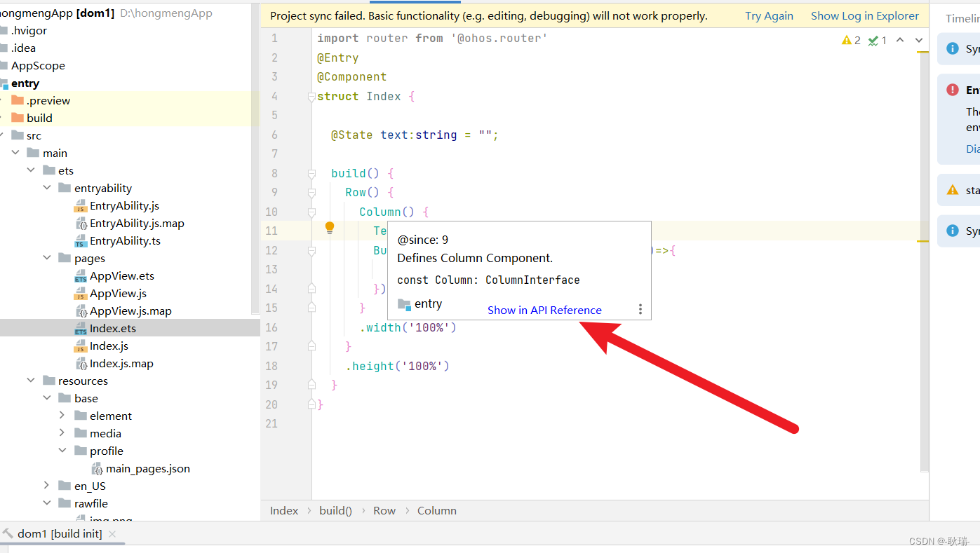The image size is (980, 553).
Task: Select the entry module folder
Action: click(x=25, y=83)
